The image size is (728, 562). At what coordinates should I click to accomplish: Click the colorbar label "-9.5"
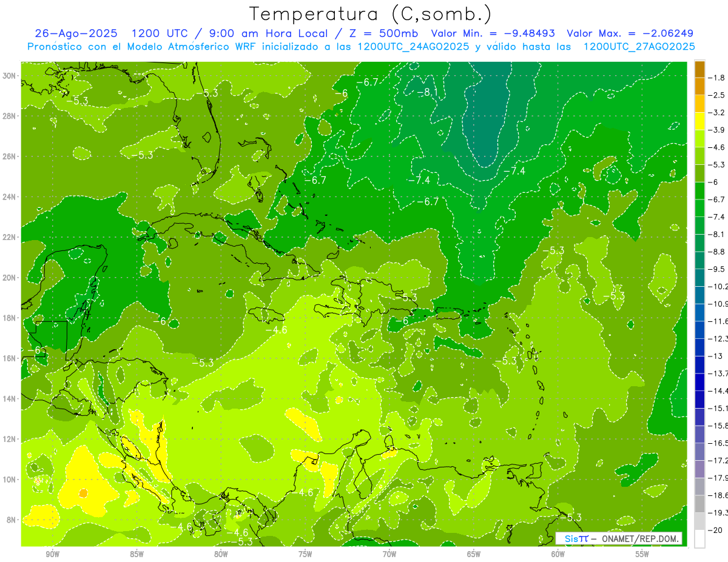[716, 269]
